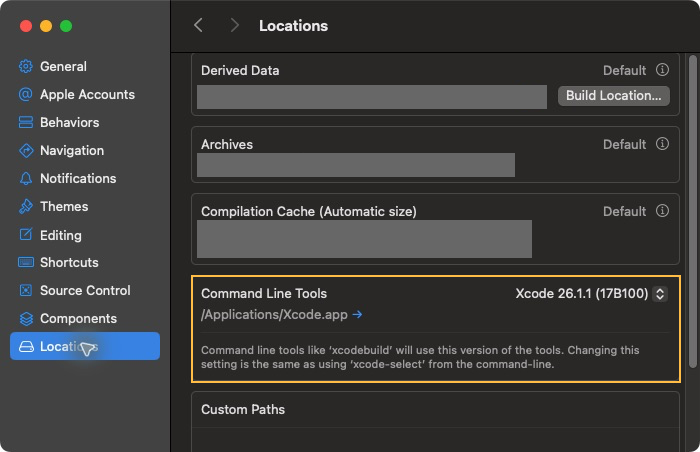Click the Derived Data path field
Viewport: 700px width, 452px height.
pos(372,96)
